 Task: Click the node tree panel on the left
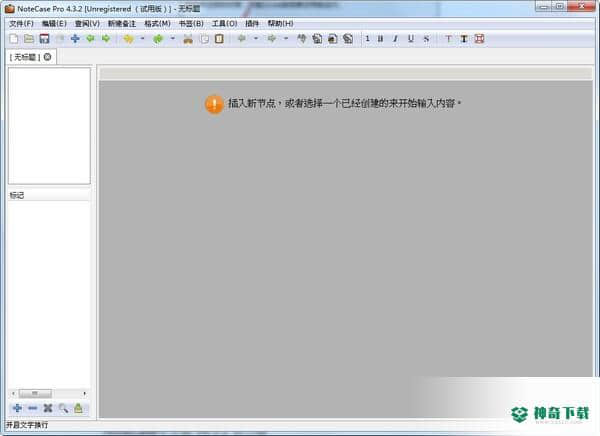coord(49,126)
